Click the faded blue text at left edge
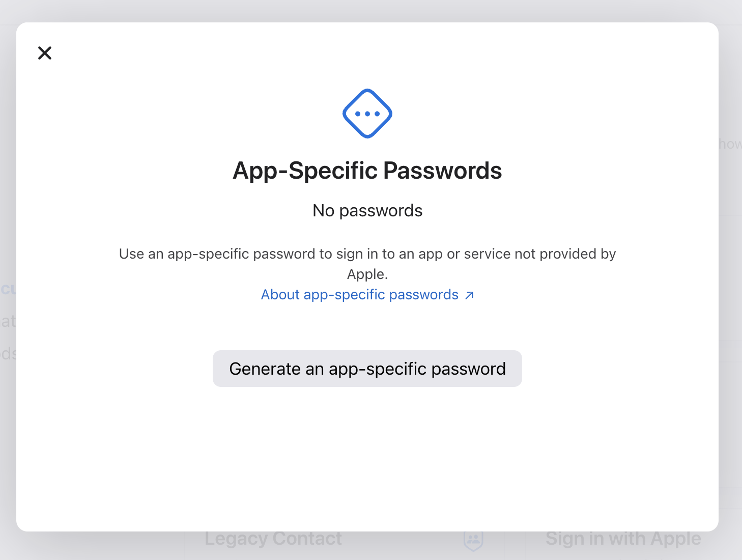 pyautogui.click(x=8, y=289)
